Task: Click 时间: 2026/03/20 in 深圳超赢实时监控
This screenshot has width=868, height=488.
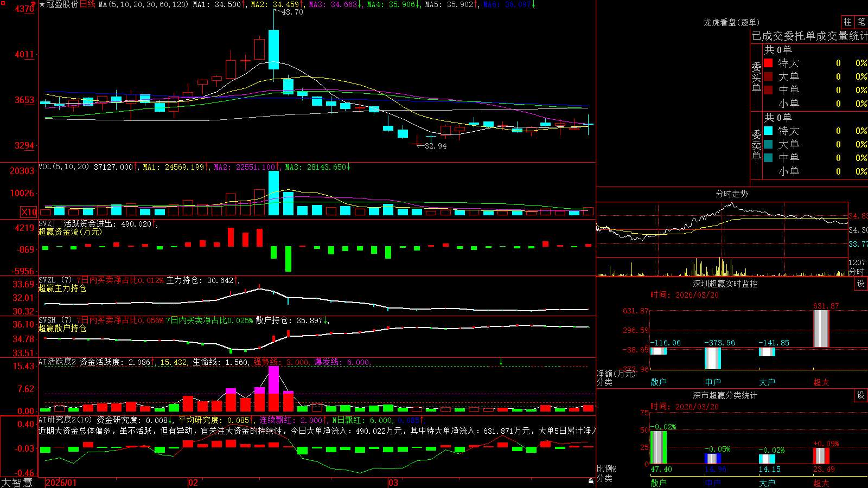Action: (x=685, y=295)
